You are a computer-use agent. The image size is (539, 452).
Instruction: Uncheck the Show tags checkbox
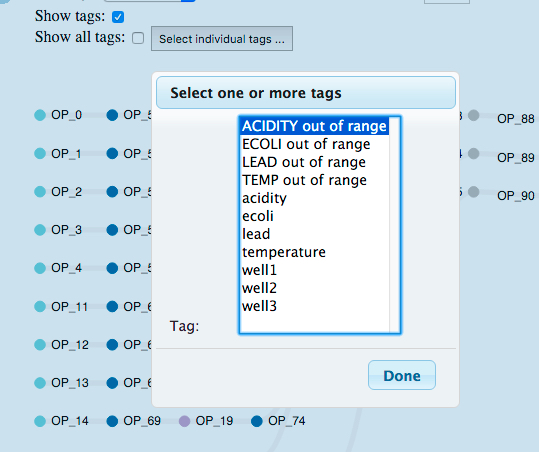(118, 17)
